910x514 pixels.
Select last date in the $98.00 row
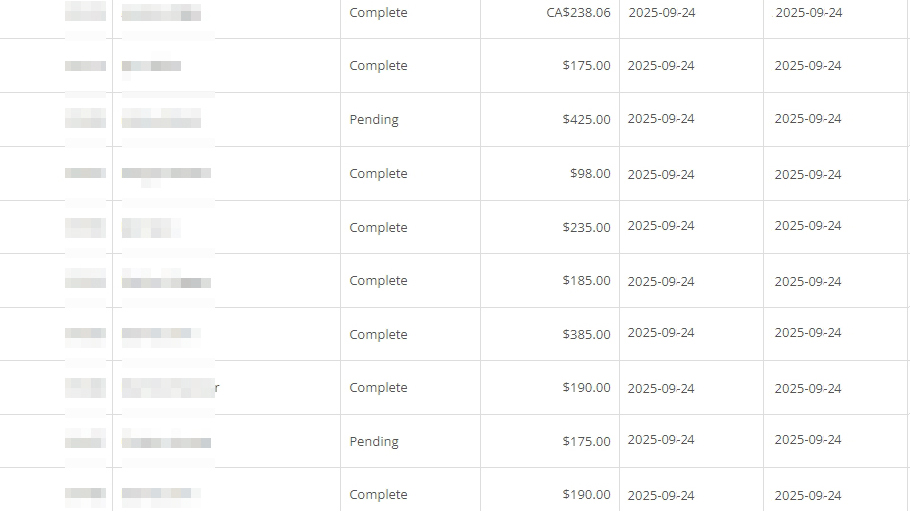tap(808, 174)
